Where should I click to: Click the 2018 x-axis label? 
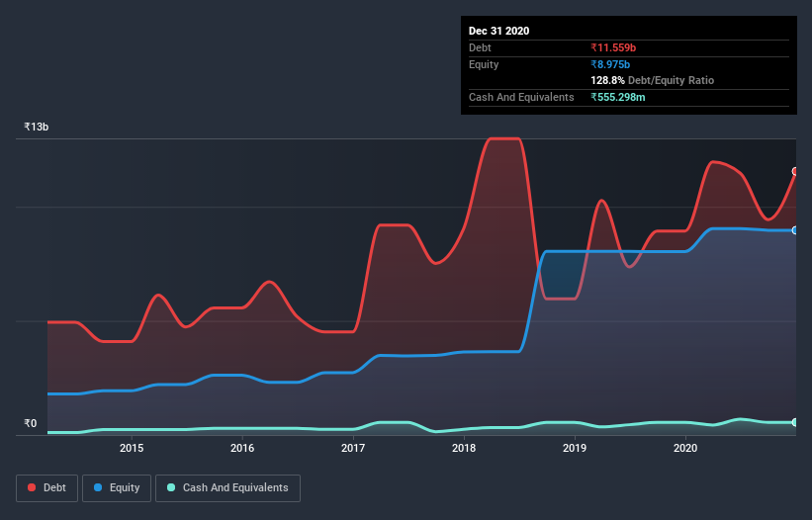(464, 448)
